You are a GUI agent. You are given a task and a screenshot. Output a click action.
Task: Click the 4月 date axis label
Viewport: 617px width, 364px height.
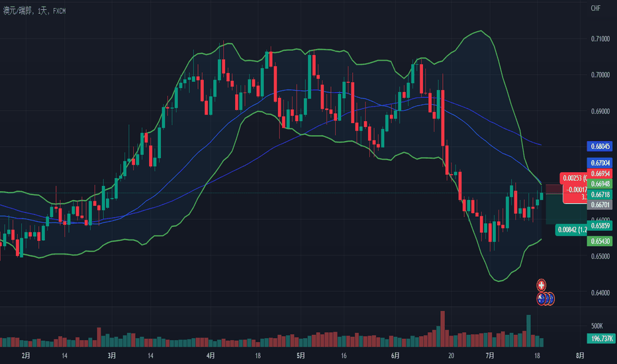211,356
